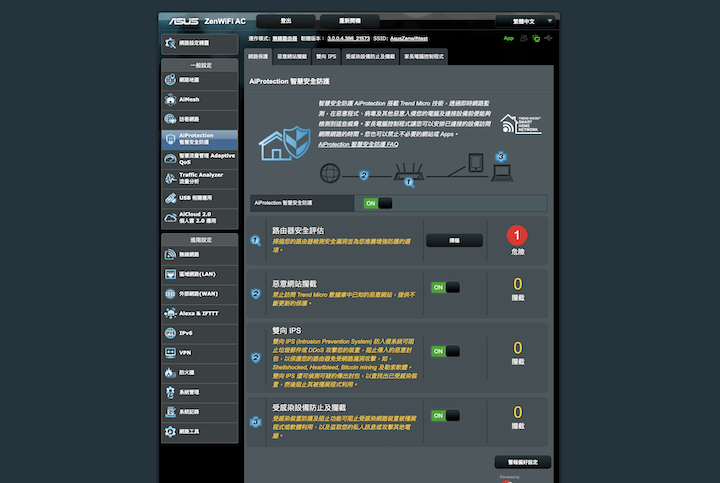Click the 登出 (logout) button

286,21
